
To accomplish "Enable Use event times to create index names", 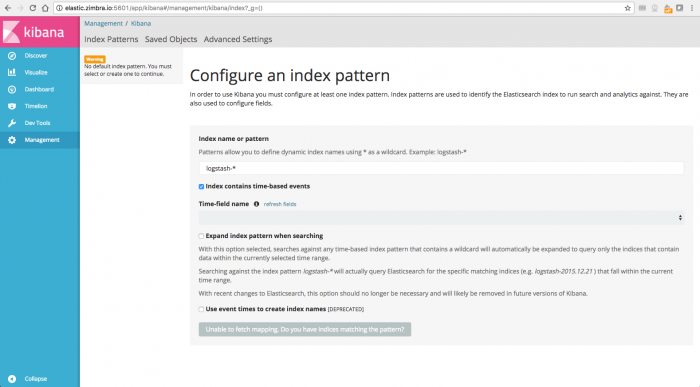I will click(x=201, y=309).
